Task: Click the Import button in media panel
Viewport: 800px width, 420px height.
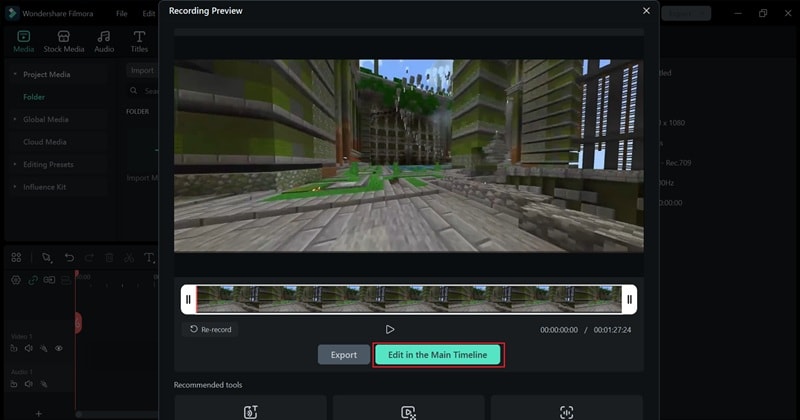Action: (142, 70)
